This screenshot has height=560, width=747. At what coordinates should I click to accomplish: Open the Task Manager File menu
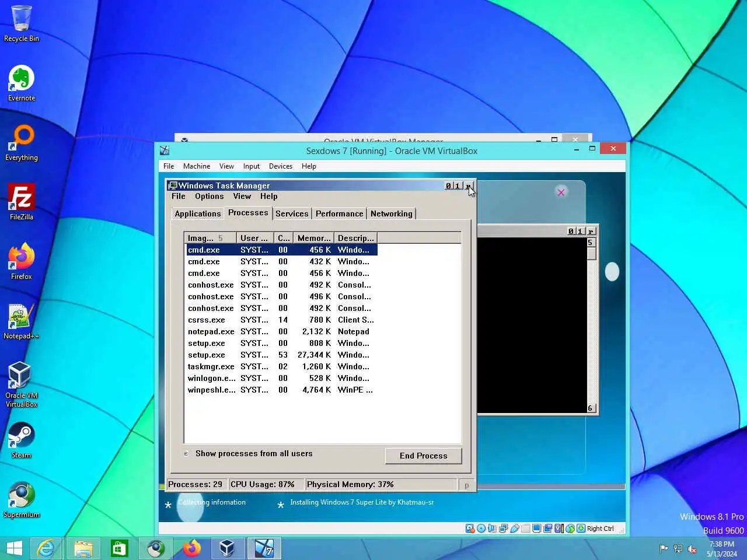tap(179, 197)
